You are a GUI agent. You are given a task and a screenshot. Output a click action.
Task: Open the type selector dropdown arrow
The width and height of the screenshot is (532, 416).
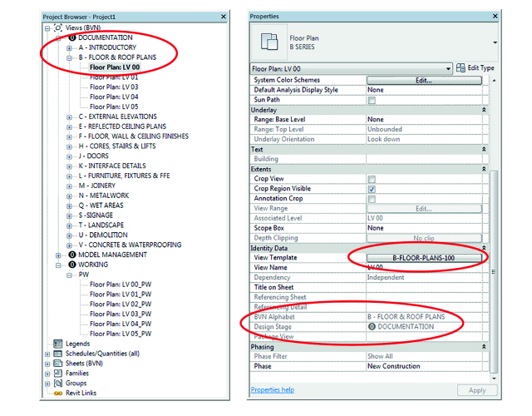point(495,42)
